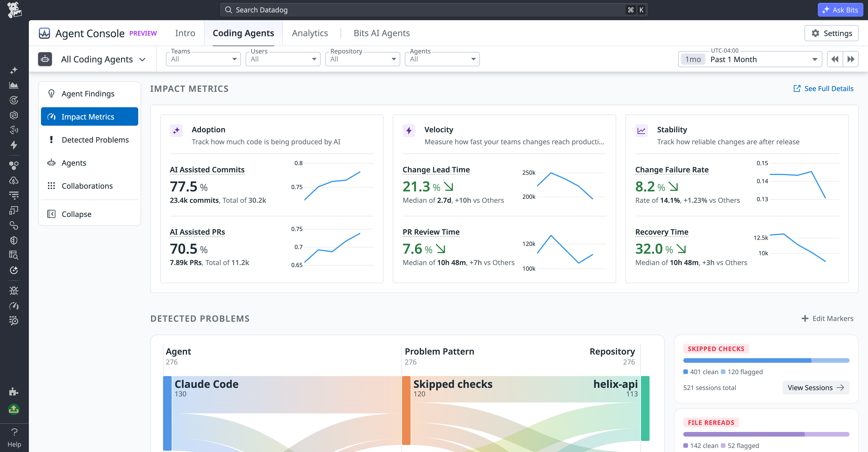The image size is (868, 452).
Task: Collapse the side navigation panel
Action: pyautogui.click(x=90, y=214)
